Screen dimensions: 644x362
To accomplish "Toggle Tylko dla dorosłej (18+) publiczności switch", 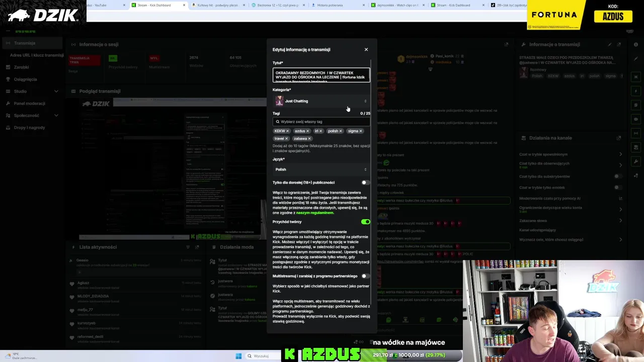I will tap(365, 183).
